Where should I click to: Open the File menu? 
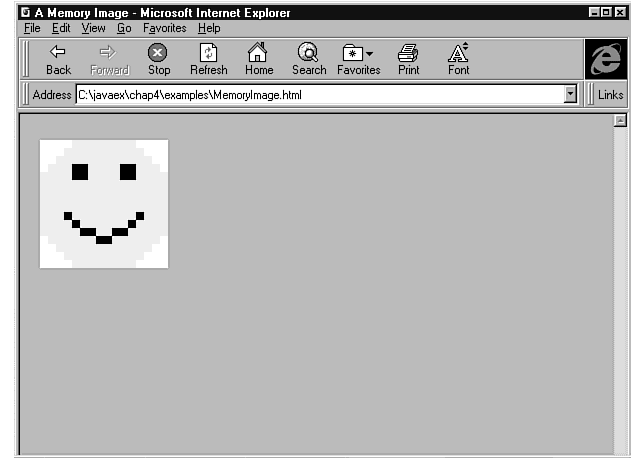(32, 28)
